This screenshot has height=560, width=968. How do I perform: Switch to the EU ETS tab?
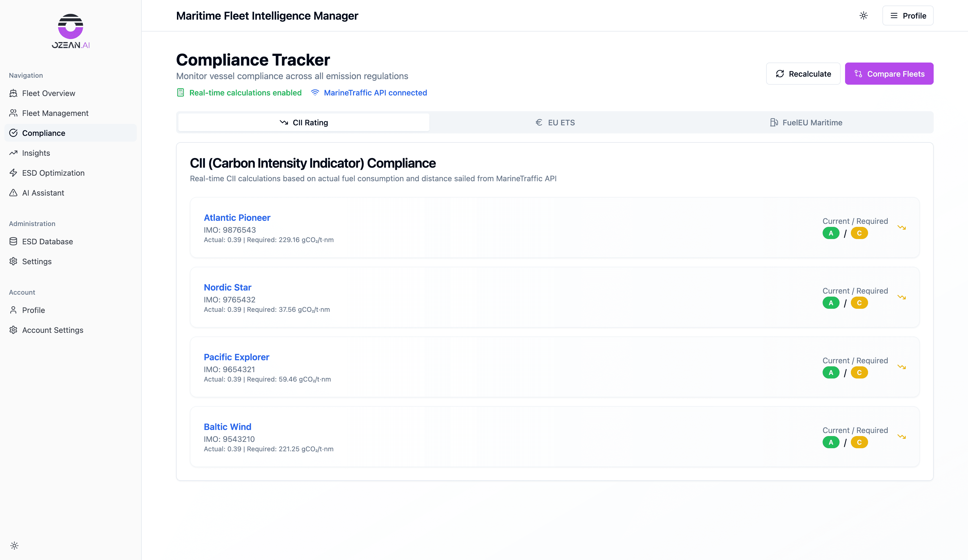(x=555, y=123)
